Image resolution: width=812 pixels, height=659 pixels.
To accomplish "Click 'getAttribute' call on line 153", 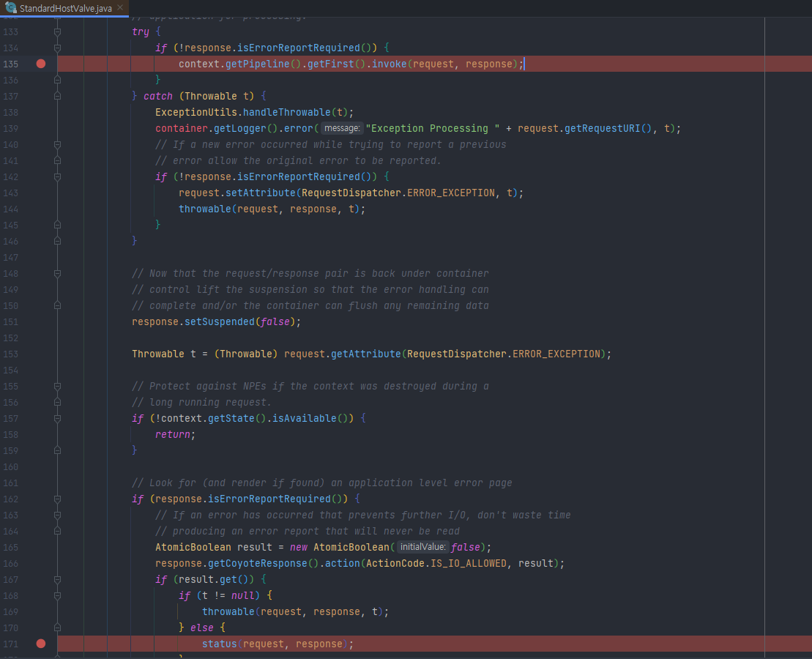I will pos(365,354).
